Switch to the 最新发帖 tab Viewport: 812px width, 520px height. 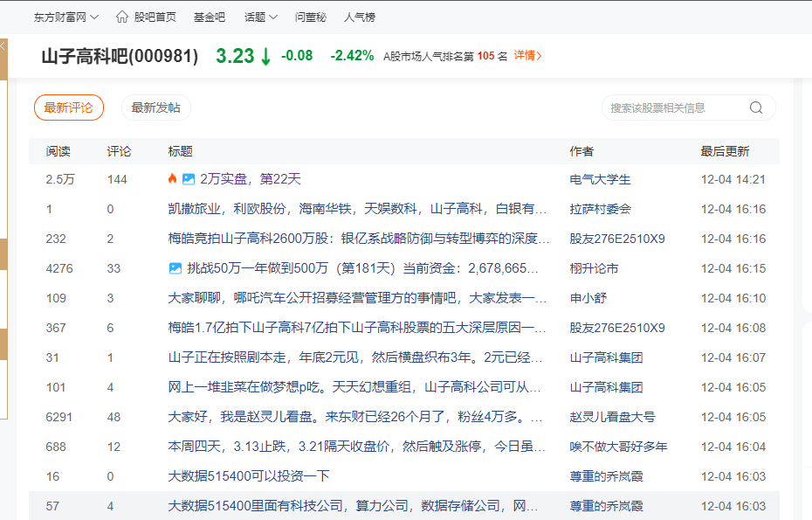point(156,107)
